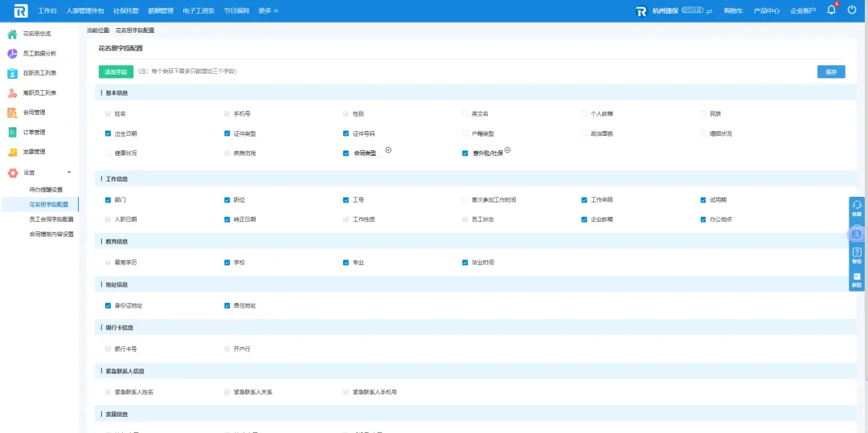Open the 帮助 question mark widget
Screen dimensions: 868x433
point(857,255)
